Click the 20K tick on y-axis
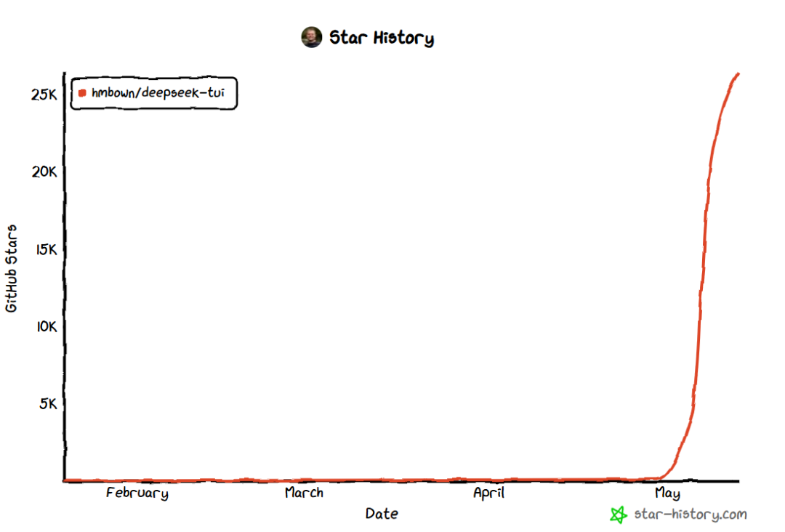 pos(44,172)
